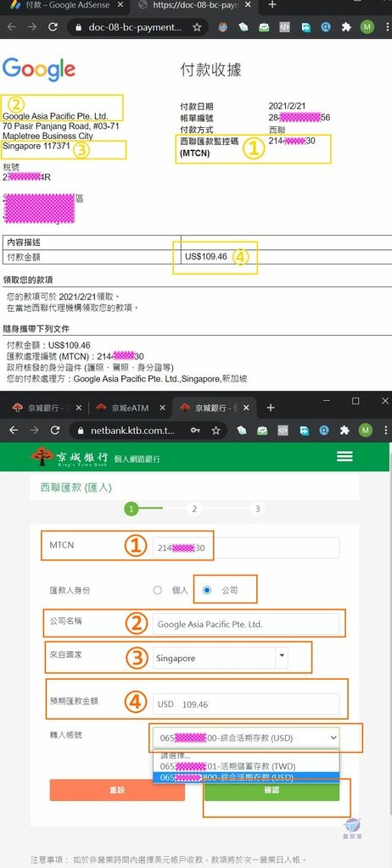Image resolution: width=392 pixels, height=868 pixels.
Task: Click blue Q extension in netbank window
Action: 325,430
